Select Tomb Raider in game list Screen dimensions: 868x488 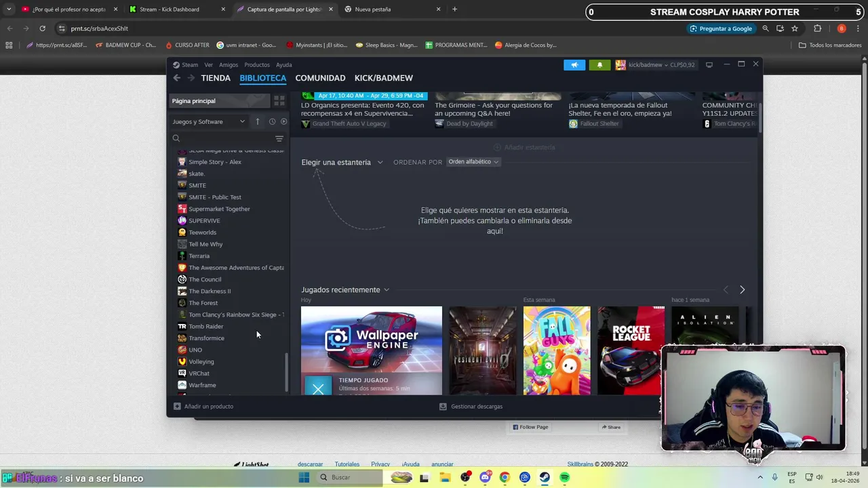click(205, 327)
